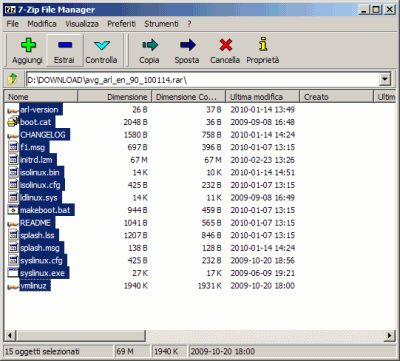The width and height of the screenshot is (400, 361).
Task: Select the ldlinux.sys file name
Action: click(x=39, y=198)
